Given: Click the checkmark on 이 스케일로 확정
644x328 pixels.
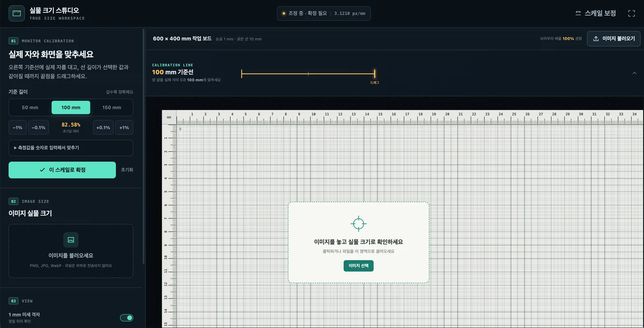Looking at the screenshot, I should click(x=42, y=170).
